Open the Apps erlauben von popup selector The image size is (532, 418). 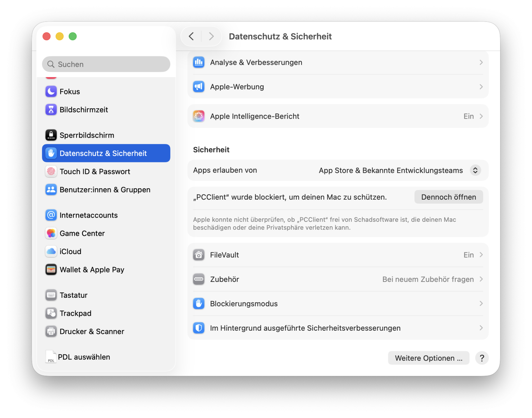coord(475,170)
